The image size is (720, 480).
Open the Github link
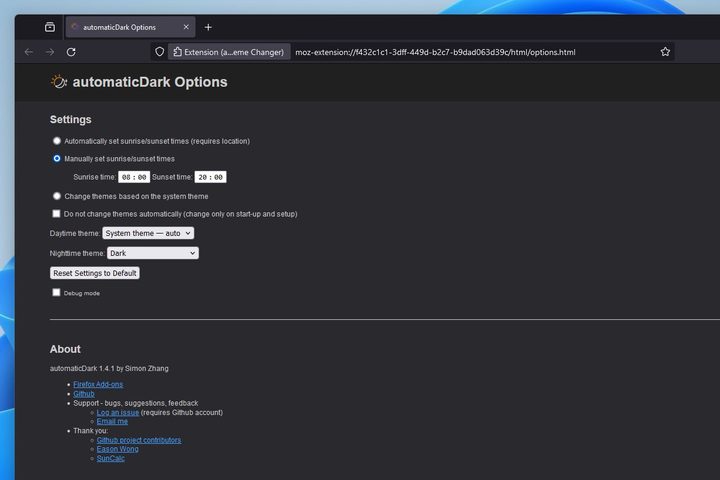84,394
